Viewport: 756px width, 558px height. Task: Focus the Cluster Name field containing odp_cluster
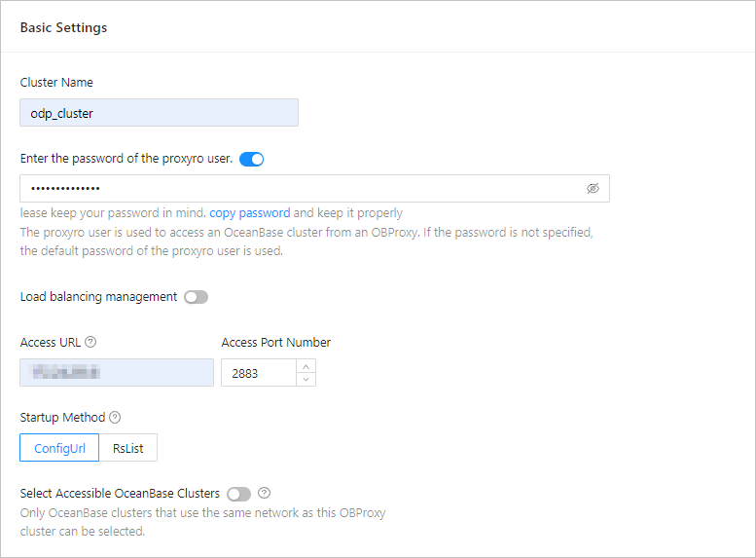click(159, 113)
